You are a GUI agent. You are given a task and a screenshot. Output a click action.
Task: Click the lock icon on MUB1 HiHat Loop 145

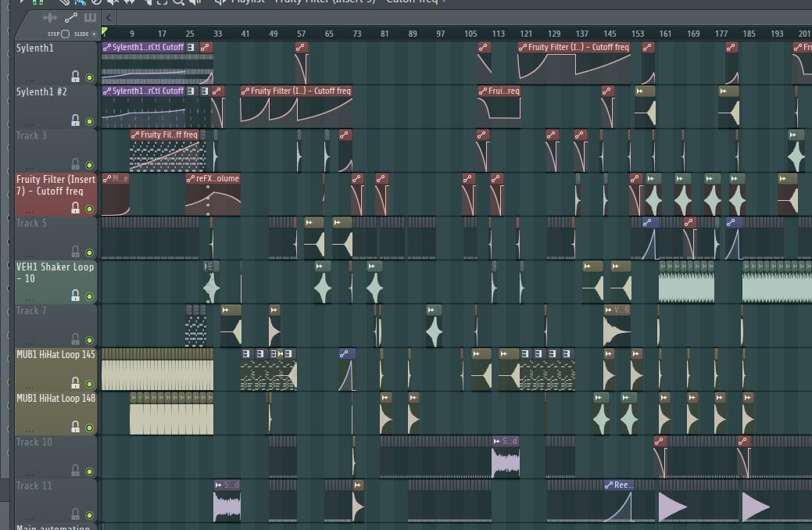point(76,383)
